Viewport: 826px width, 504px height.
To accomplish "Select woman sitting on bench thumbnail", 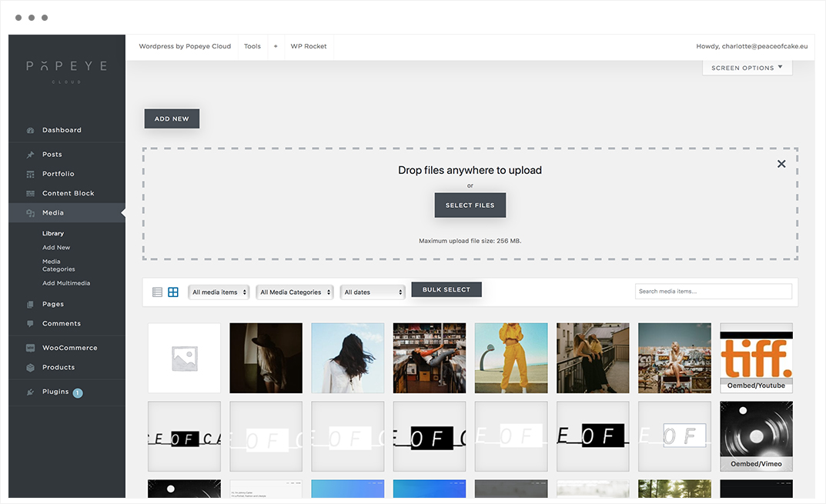I will coord(674,358).
